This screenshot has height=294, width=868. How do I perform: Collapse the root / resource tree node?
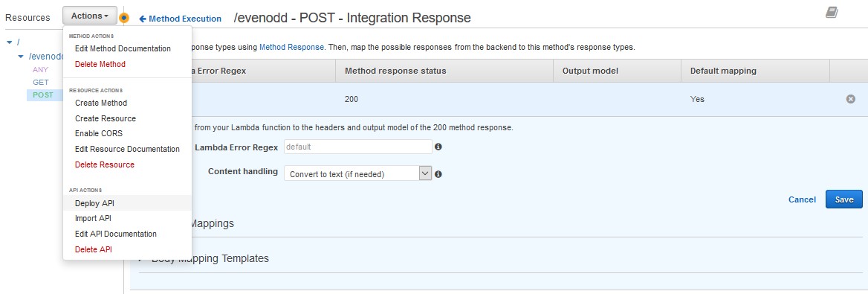pyautogui.click(x=10, y=42)
